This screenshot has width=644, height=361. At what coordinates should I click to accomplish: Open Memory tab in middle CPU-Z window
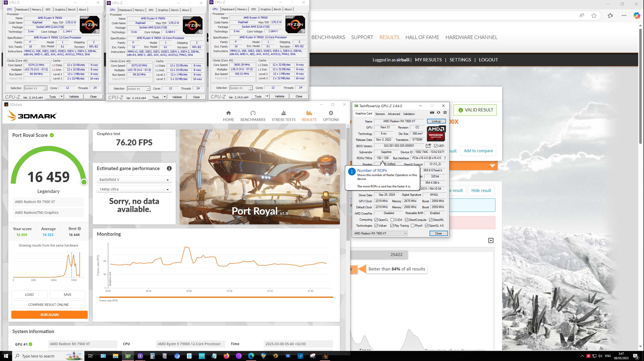pos(140,10)
